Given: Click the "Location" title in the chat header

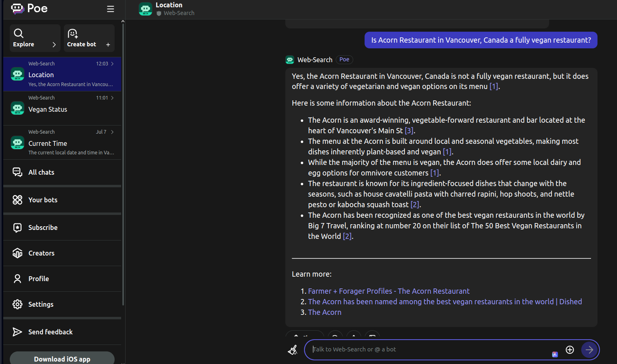Looking at the screenshot, I should (x=169, y=5).
